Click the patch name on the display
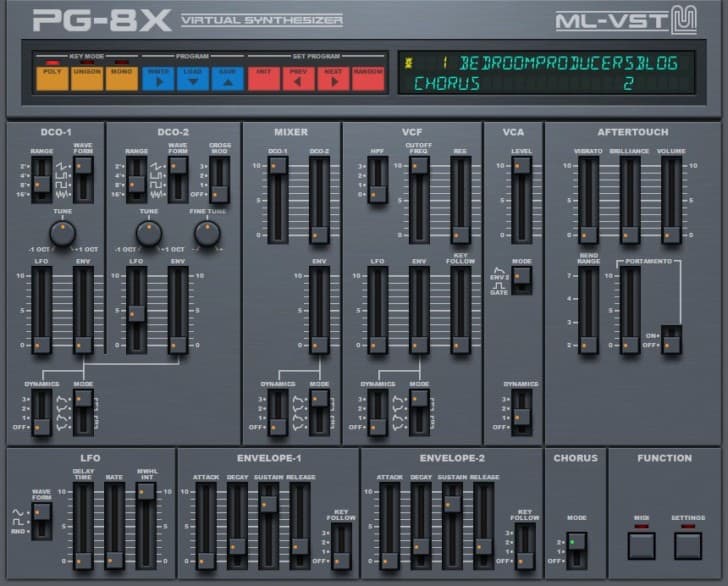The height and width of the screenshot is (586, 728). coord(568,63)
